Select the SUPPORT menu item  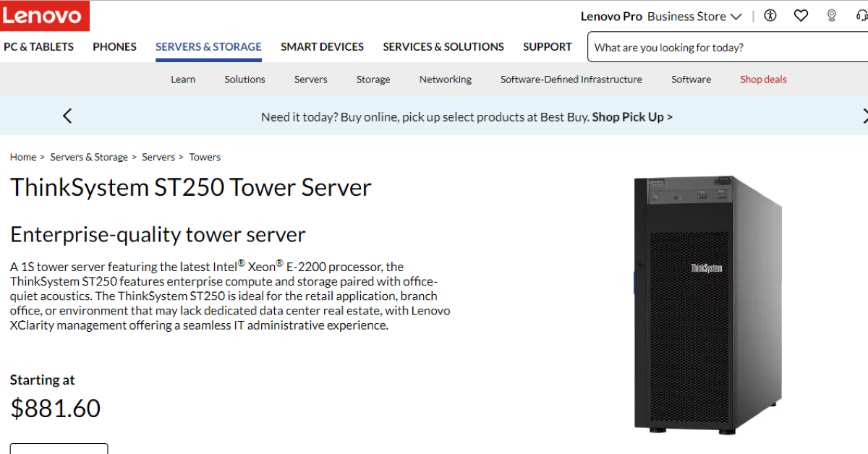tap(547, 46)
